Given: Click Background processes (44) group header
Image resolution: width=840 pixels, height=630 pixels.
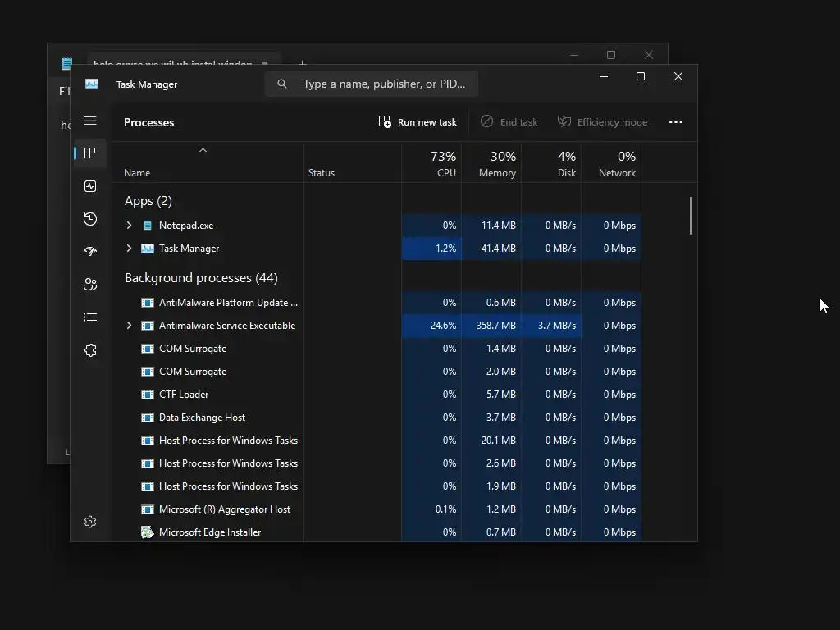Looking at the screenshot, I should pyautogui.click(x=201, y=278).
